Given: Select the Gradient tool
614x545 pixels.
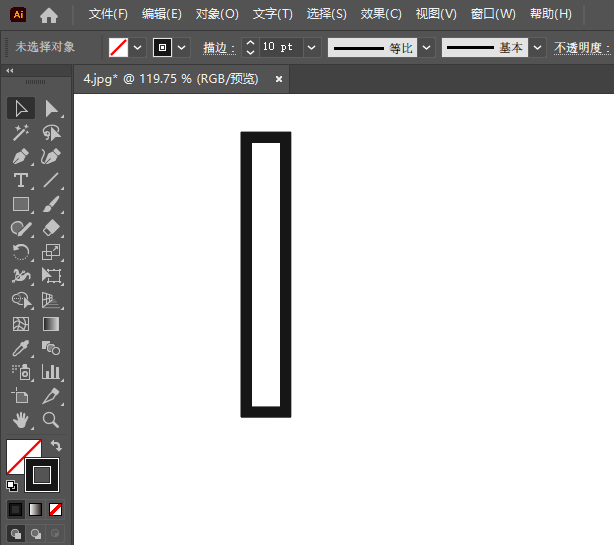Looking at the screenshot, I should 51,324.
